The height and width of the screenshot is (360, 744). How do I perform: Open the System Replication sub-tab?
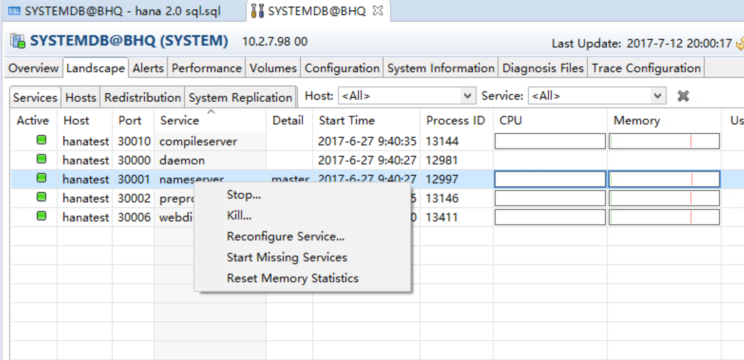[241, 98]
